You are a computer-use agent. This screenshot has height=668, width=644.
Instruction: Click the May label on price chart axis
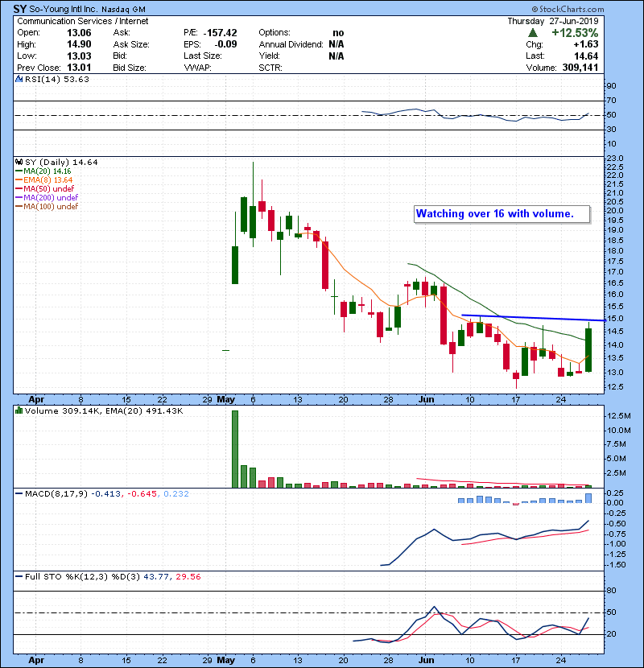(226, 400)
